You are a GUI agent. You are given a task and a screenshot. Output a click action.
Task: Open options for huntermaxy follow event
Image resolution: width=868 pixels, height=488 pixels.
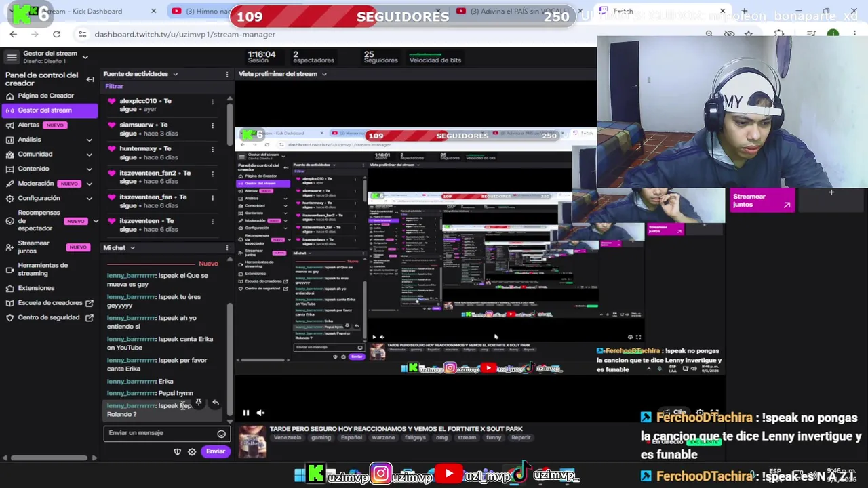tap(212, 150)
